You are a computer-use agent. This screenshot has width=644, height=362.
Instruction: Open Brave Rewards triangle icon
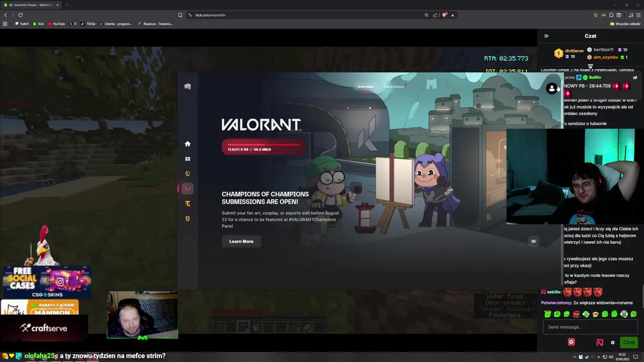click(x=452, y=15)
